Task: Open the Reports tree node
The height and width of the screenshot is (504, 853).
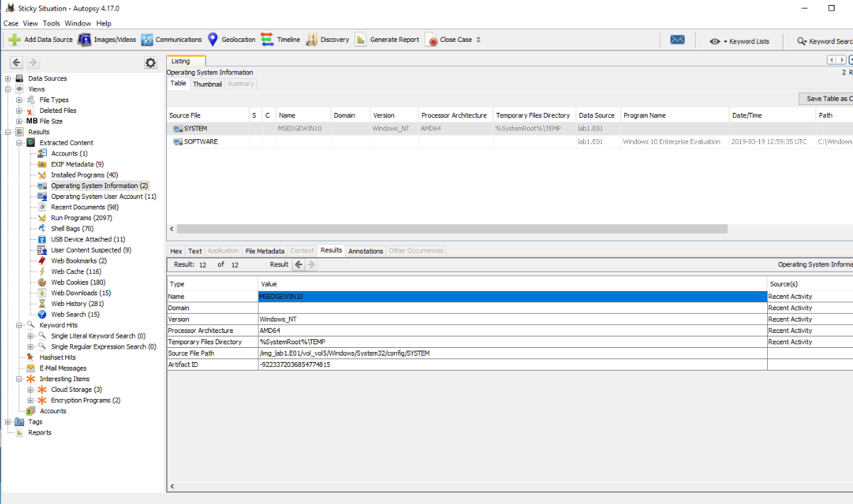Action: pos(40,432)
